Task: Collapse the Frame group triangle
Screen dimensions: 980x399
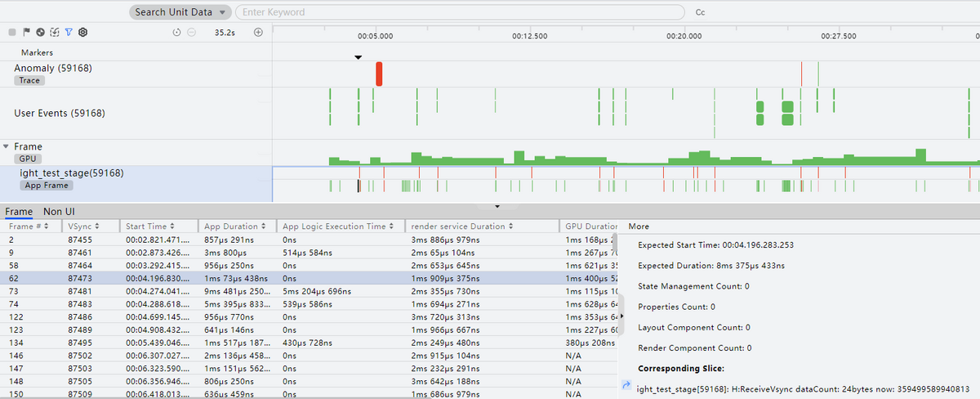Action: point(7,146)
